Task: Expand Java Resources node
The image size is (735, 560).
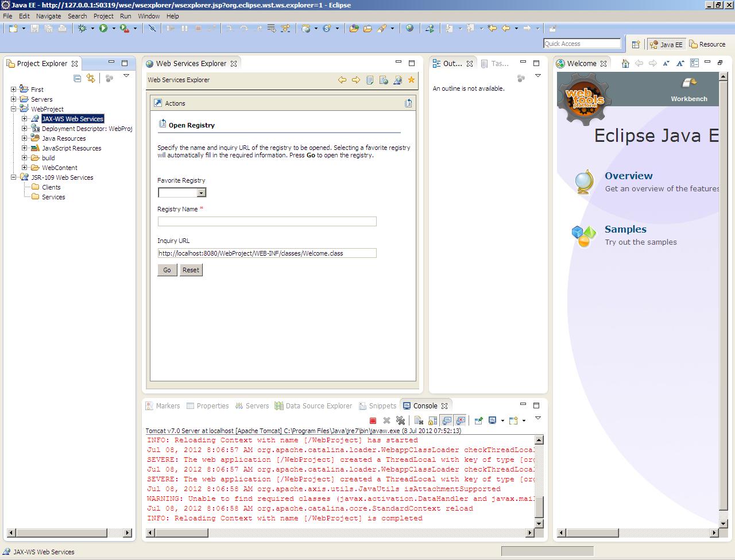Action: [25, 138]
